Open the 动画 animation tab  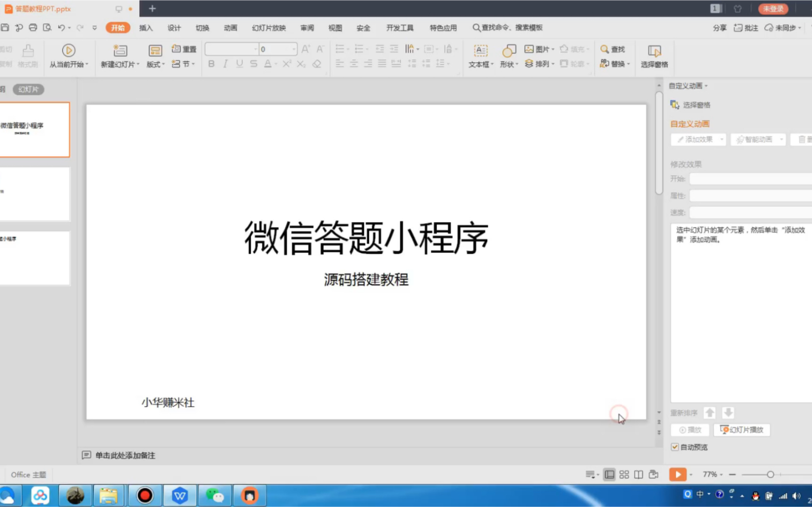(230, 28)
